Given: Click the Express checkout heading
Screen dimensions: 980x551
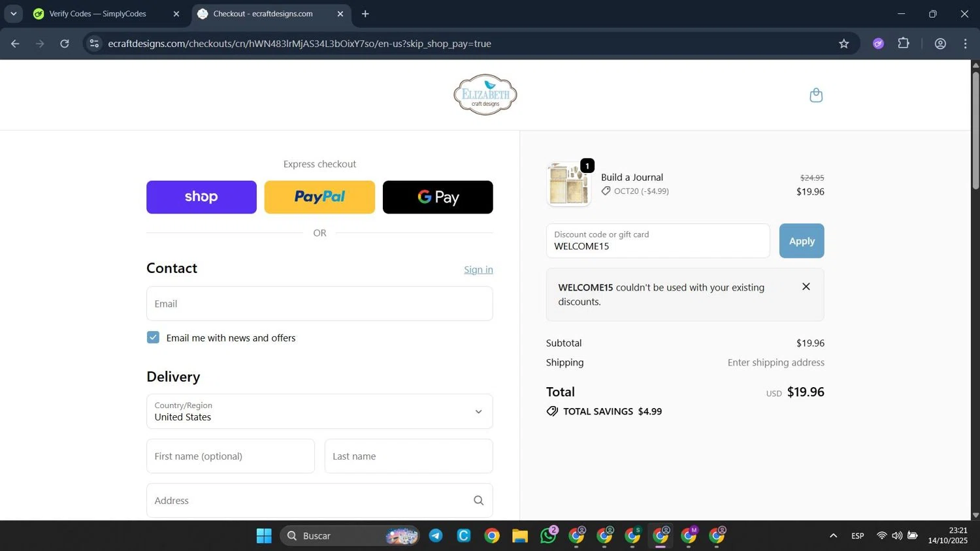Looking at the screenshot, I should coord(319,164).
